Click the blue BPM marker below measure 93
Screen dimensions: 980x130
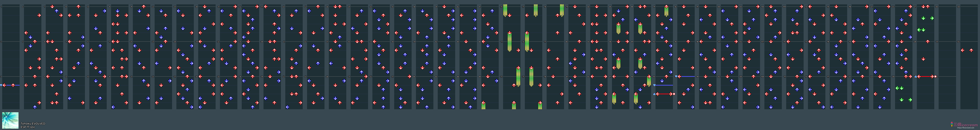click(x=654, y=85)
